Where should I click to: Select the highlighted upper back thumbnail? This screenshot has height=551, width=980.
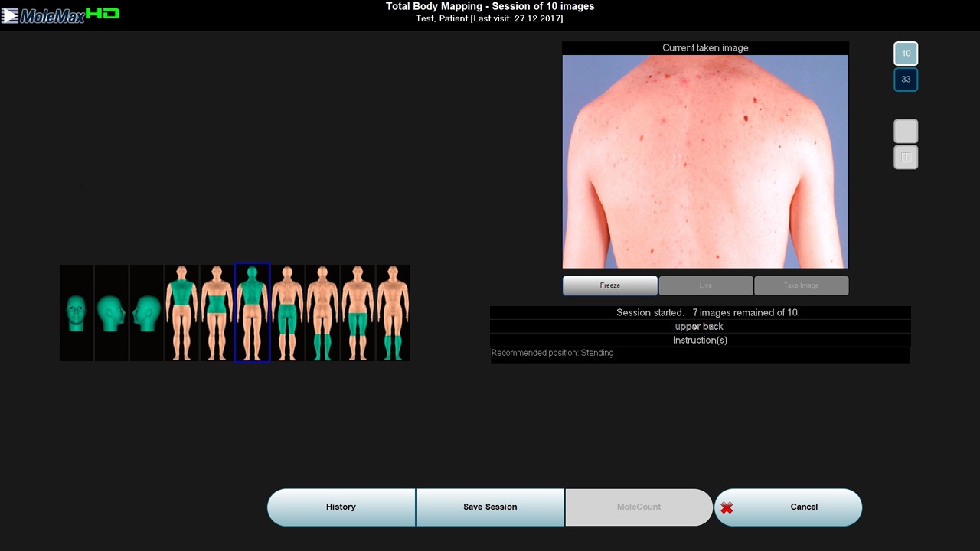(x=253, y=313)
